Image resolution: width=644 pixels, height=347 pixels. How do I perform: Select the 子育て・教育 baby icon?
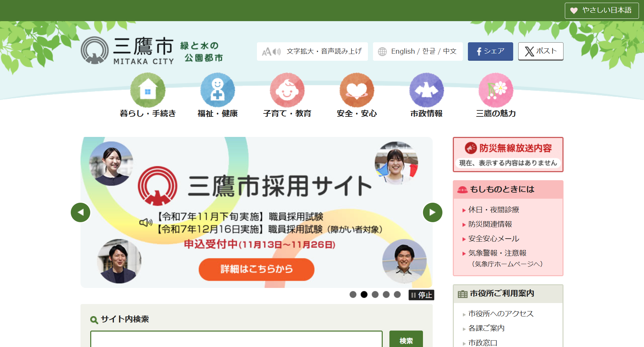[287, 90]
